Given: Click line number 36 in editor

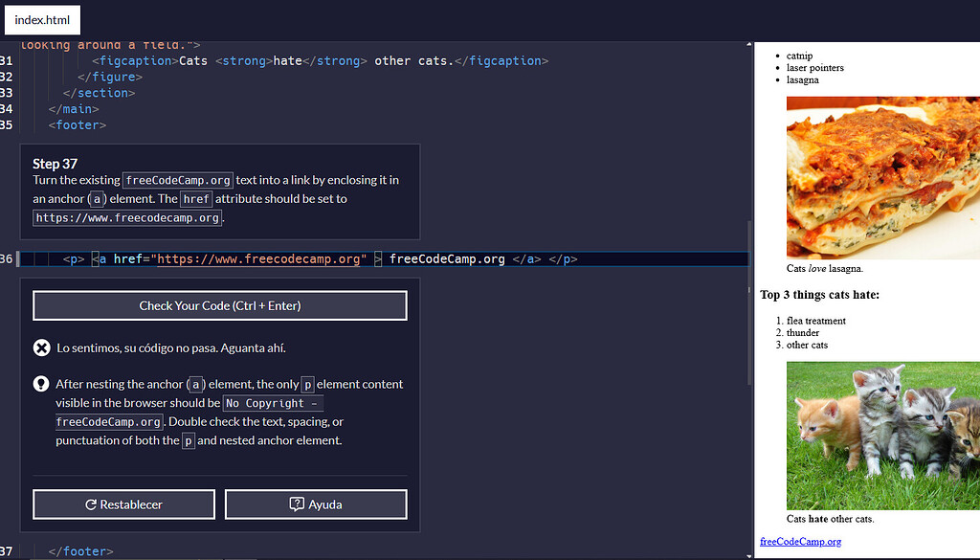Looking at the screenshot, I should [7, 258].
